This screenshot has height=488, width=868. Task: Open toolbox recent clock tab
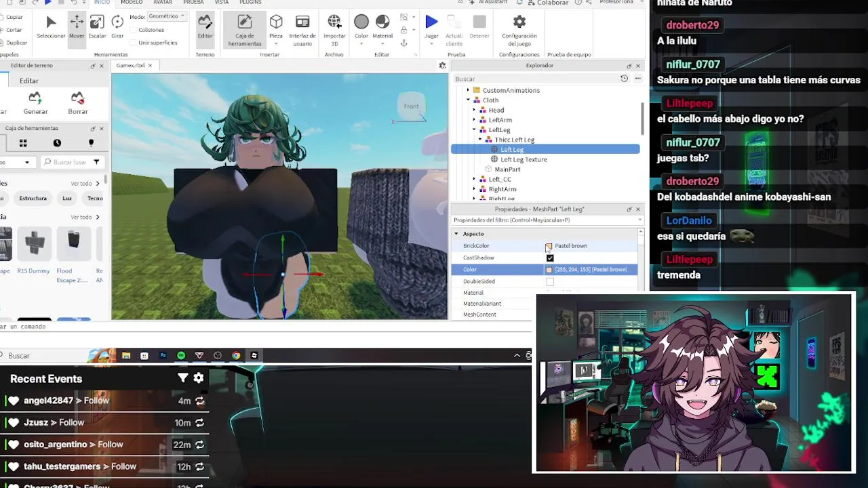point(57,143)
